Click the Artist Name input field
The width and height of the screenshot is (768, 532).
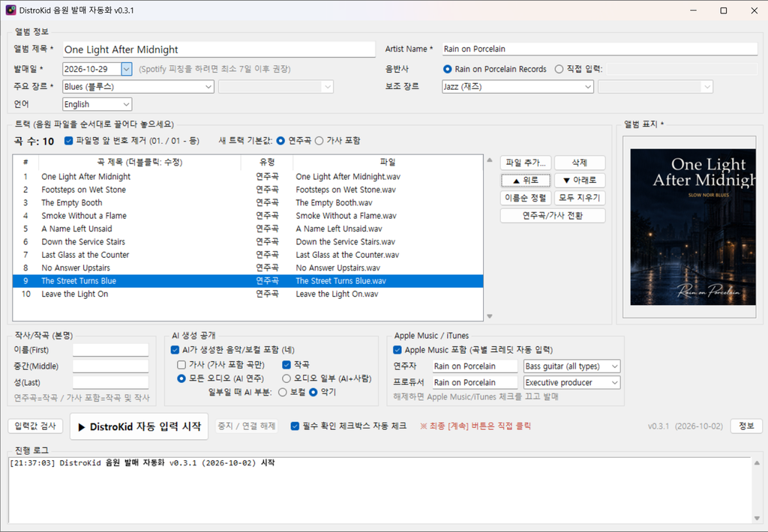click(599, 49)
